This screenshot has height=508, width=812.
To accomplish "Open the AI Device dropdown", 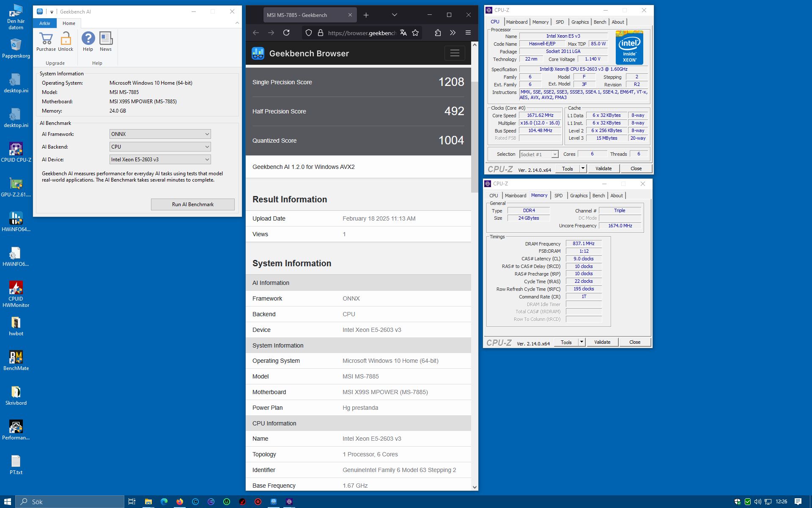I will click(160, 159).
